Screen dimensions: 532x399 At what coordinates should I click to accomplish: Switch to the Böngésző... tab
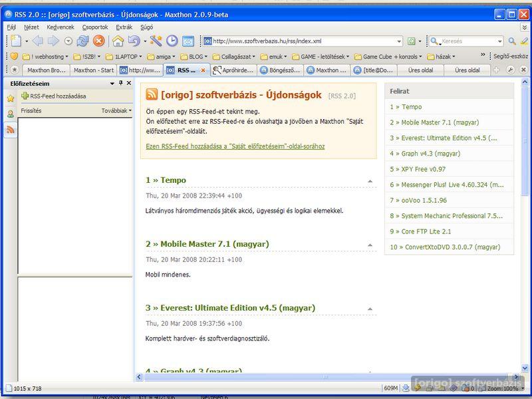tap(280, 70)
